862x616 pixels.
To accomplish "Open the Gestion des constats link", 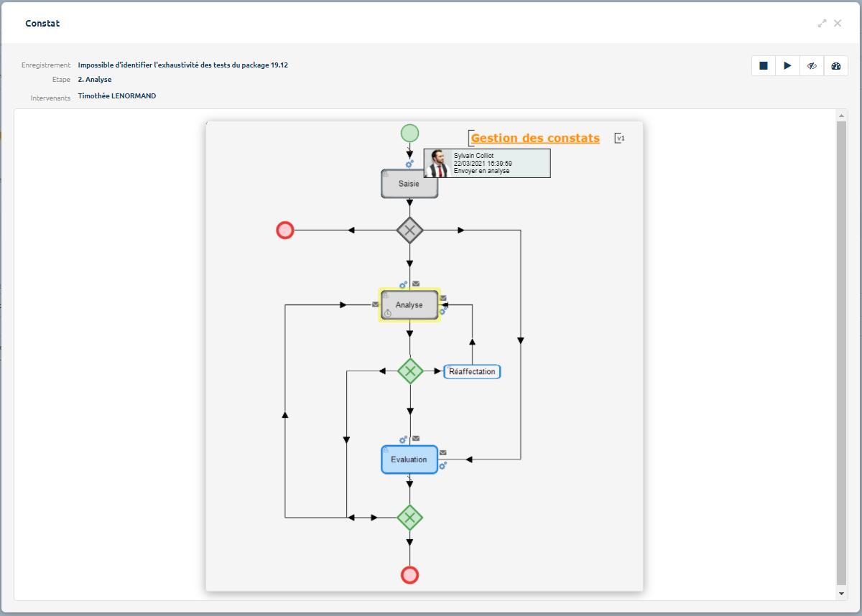I will (534, 138).
